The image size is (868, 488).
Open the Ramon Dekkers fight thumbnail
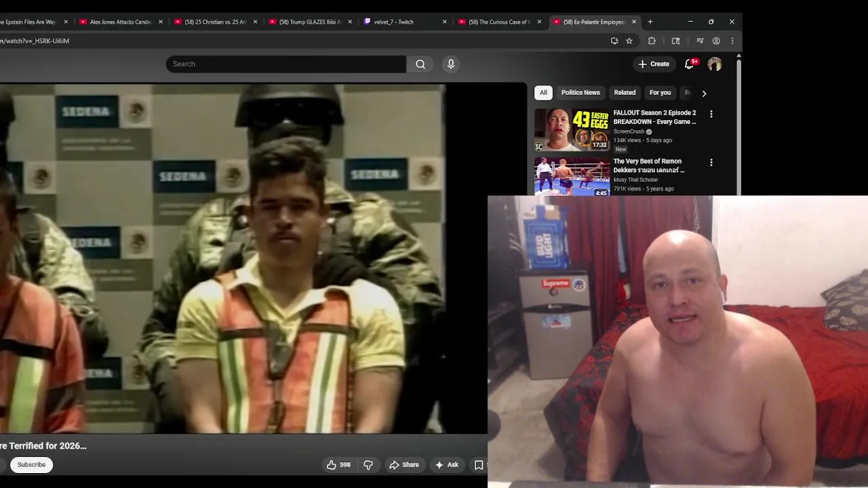572,176
